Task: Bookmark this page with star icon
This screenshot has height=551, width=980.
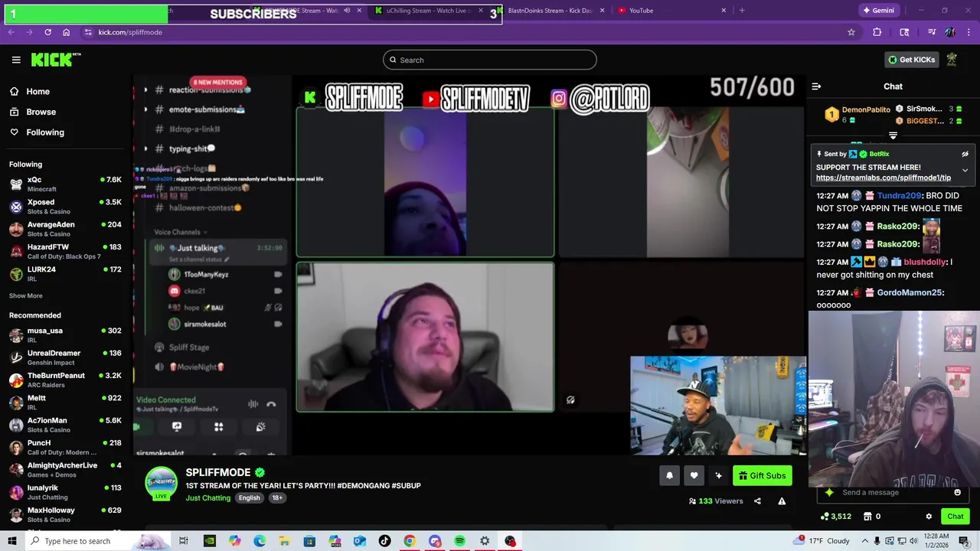Action: [851, 32]
